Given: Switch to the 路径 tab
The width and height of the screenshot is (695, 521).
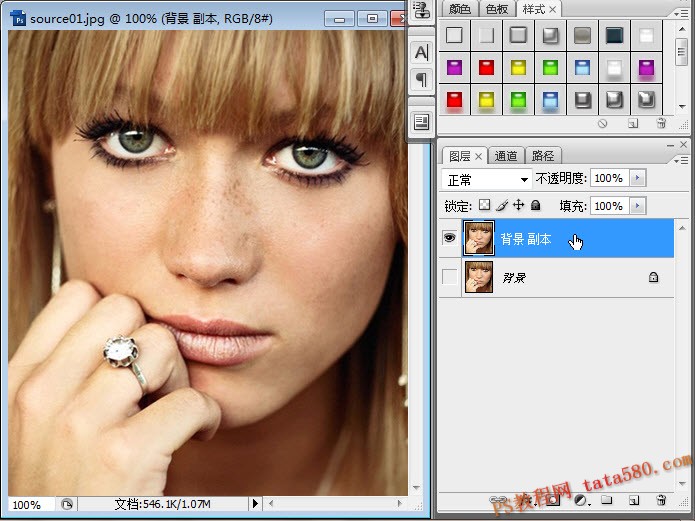Looking at the screenshot, I should pos(543,156).
